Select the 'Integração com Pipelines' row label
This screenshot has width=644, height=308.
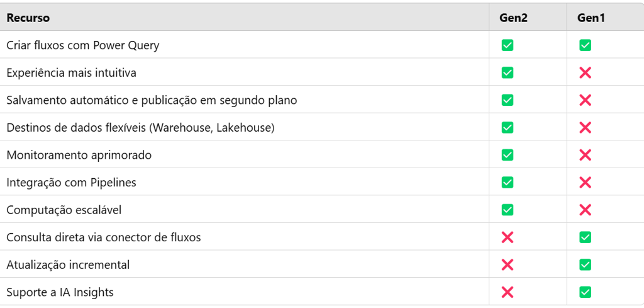click(x=71, y=183)
